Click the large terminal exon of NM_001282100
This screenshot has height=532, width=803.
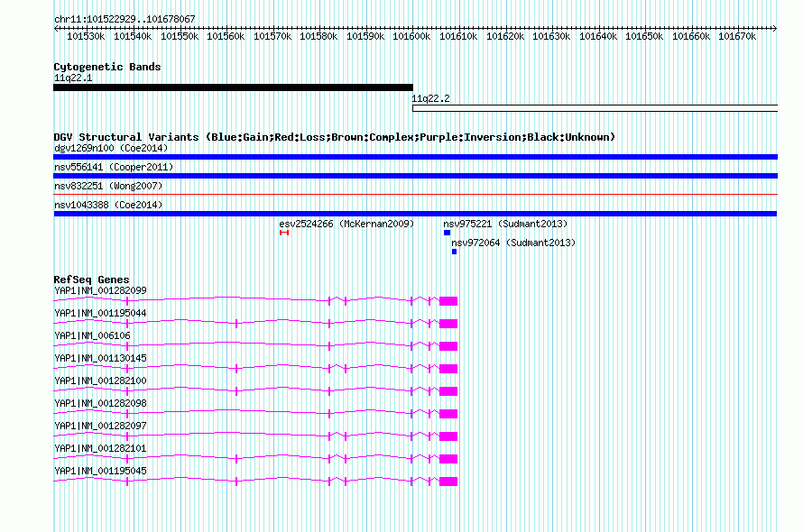[x=448, y=391]
